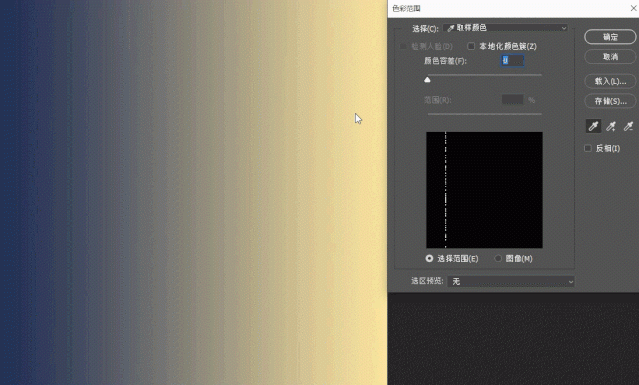
Task: Select the Eyedropper sampling tool
Action: 593,126
